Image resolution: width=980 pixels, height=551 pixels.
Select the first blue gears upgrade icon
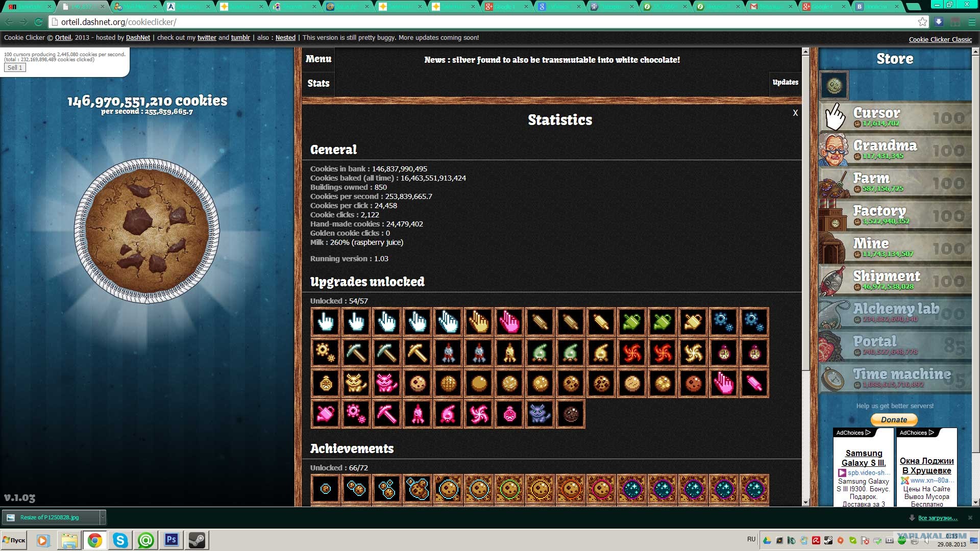click(724, 322)
